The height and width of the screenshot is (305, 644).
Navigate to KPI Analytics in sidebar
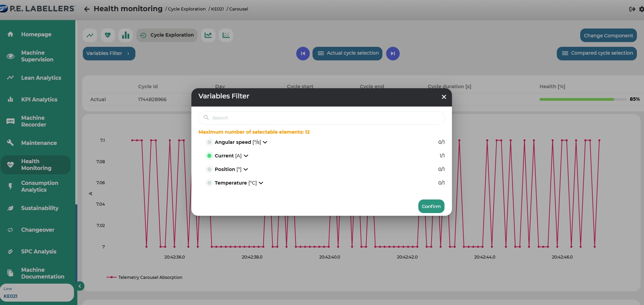[39, 99]
